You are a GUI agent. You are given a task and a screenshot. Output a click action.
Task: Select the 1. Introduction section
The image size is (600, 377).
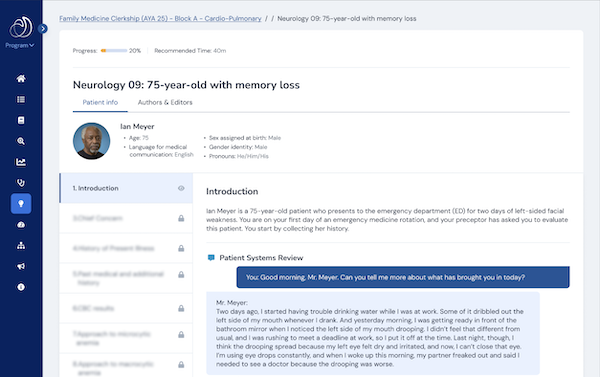[126, 188]
